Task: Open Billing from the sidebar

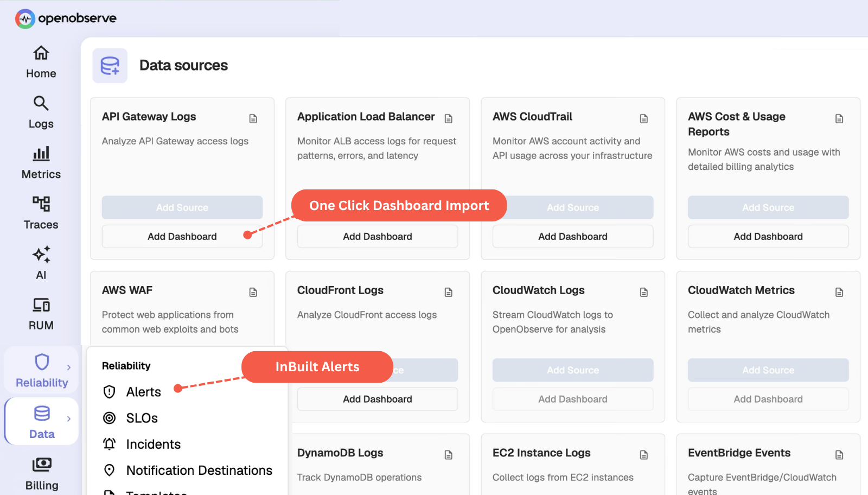Action: point(42,475)
